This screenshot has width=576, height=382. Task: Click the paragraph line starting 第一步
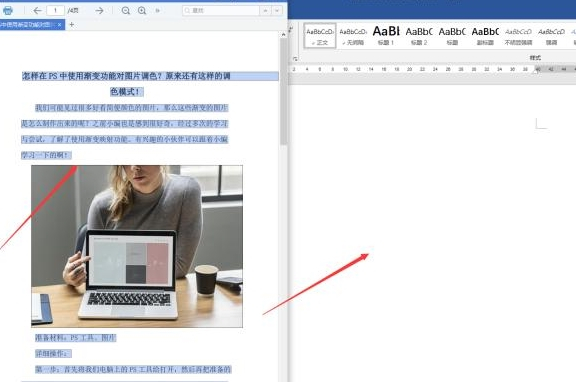click(133, 369)
